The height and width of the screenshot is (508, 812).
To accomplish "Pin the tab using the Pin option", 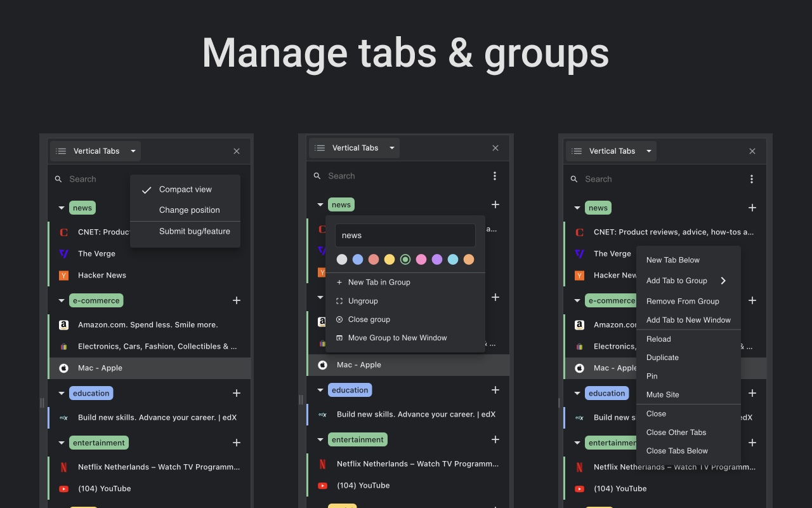I will (652, 376).
